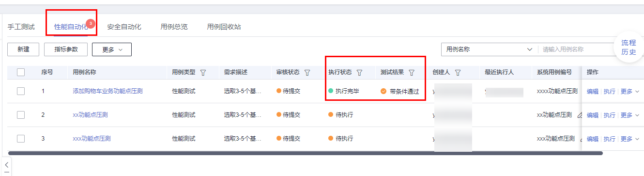Toggle the select-all checkbox in table header
The width and height of the screenshot is (644, 176).
click(21, 72)
